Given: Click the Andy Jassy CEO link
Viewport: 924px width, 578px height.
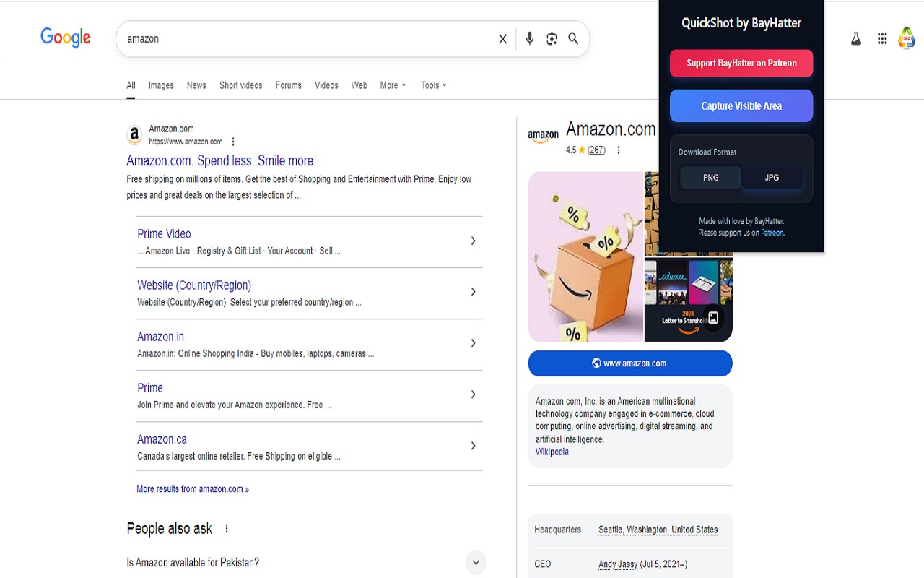Looking at the screenshot, I should click(618, 564).
